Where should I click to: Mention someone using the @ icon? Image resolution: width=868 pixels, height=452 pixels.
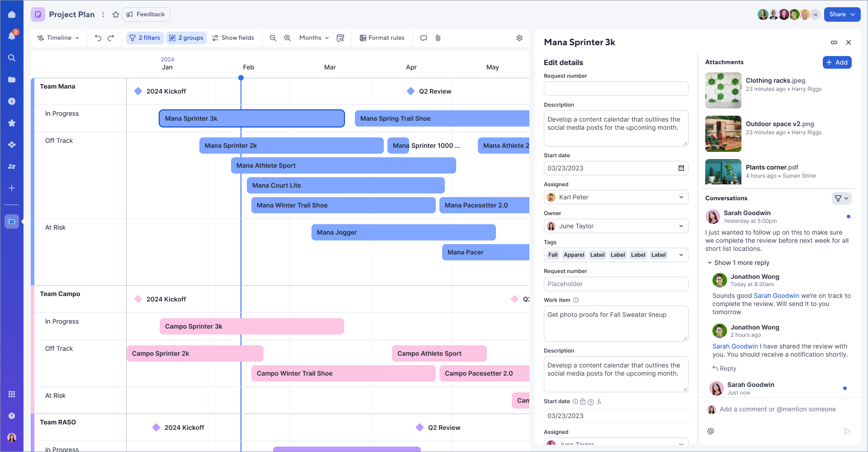click(x=711, y=431)
